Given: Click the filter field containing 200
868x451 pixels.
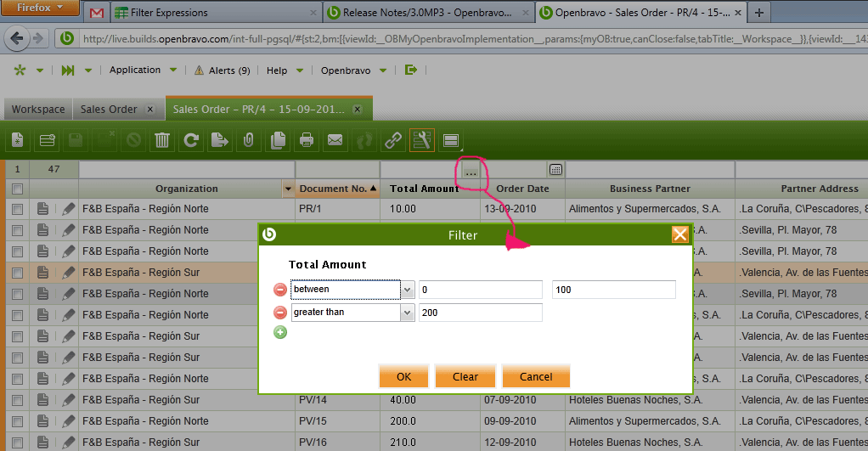Looking at the screenshot, I should pyautogui.click(x=480, y=313).
